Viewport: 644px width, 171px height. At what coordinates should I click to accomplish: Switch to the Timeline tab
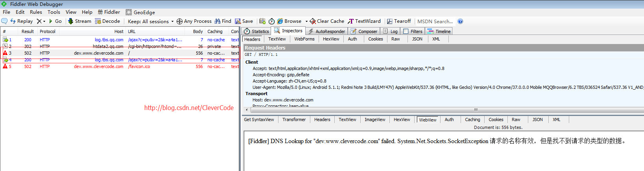439,31
